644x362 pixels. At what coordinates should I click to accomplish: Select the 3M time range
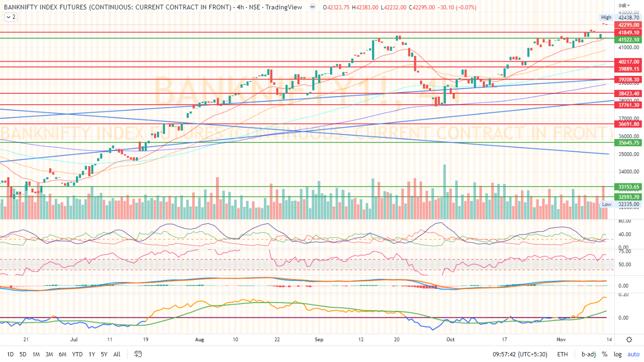click(x=49, y=354)
